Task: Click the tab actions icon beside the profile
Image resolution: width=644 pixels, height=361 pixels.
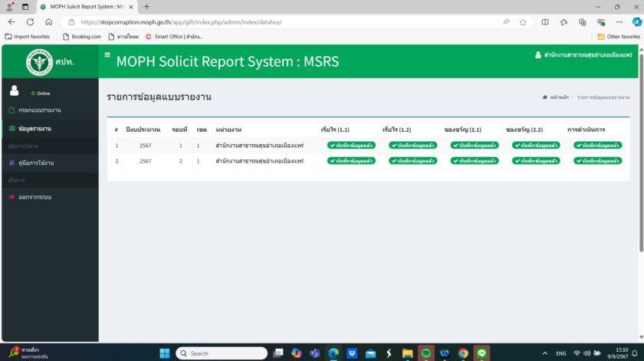Action: coord(25,7)
